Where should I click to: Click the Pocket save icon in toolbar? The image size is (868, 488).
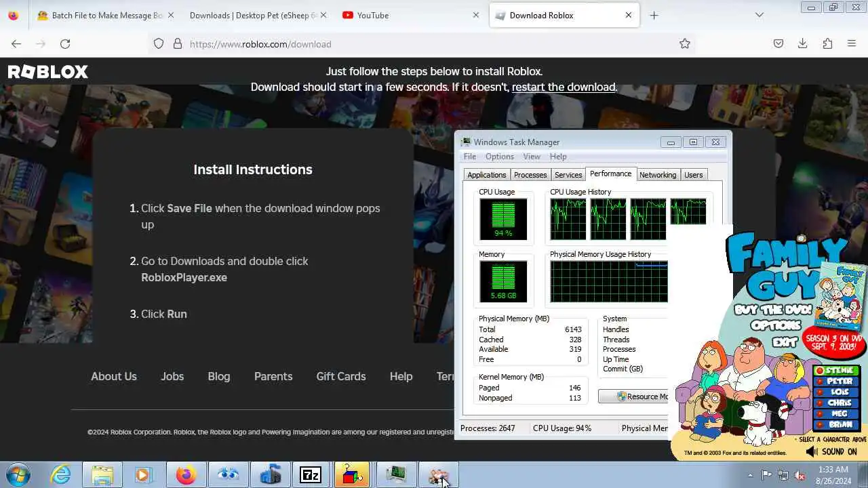point(778,44)
